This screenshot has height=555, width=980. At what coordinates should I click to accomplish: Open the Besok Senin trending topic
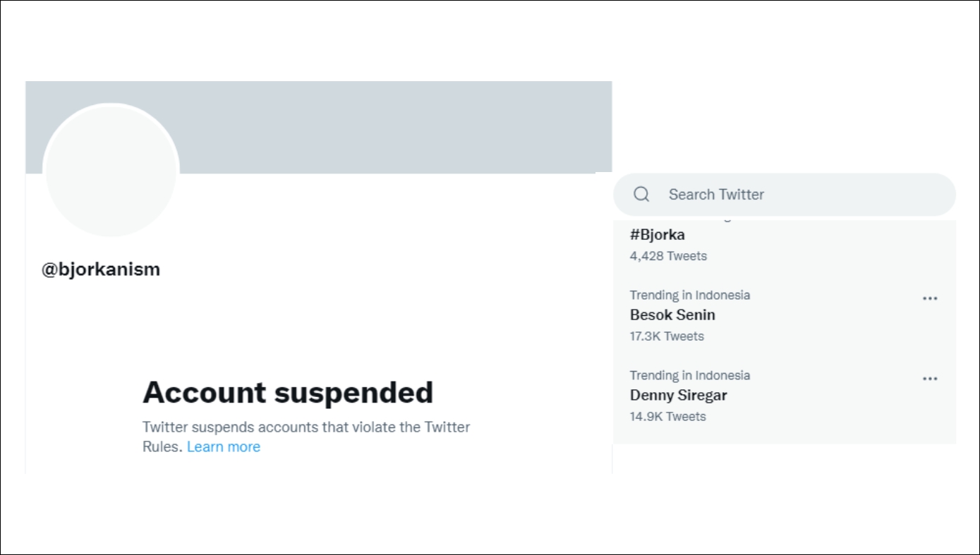point(672,315)
